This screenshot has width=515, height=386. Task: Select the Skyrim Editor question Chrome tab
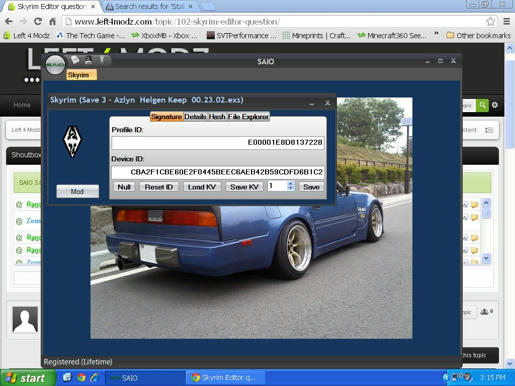(52, 7)
